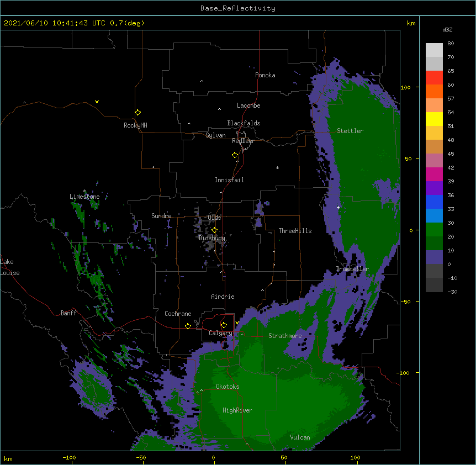The image size is (476, 465).
Task: Click the ThreeHills town label
Action: (x=295, y=231)
